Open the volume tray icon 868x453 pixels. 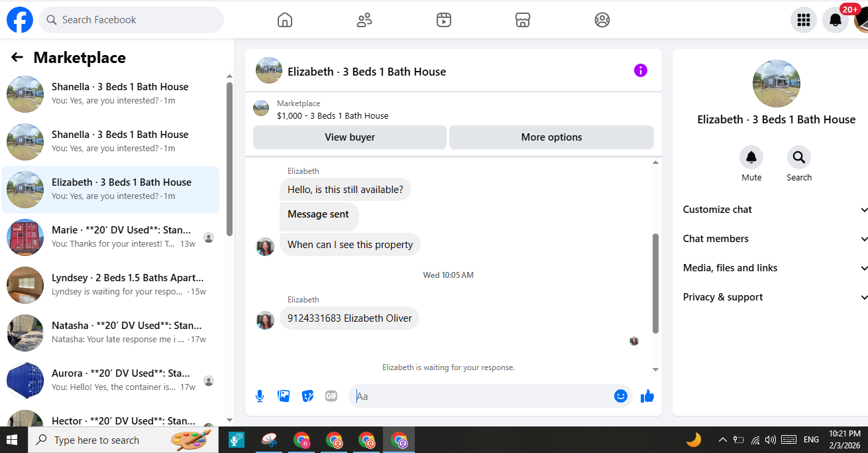tap(770, 440)
